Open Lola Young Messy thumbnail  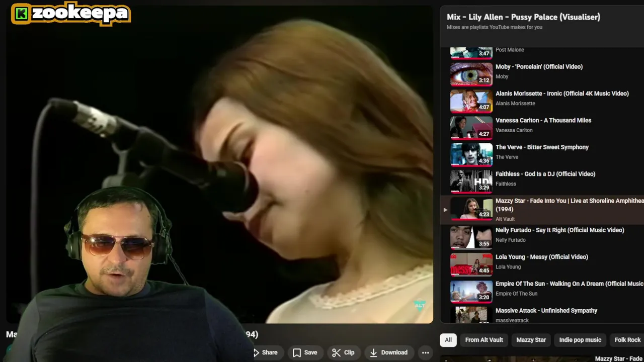[471, 264]
